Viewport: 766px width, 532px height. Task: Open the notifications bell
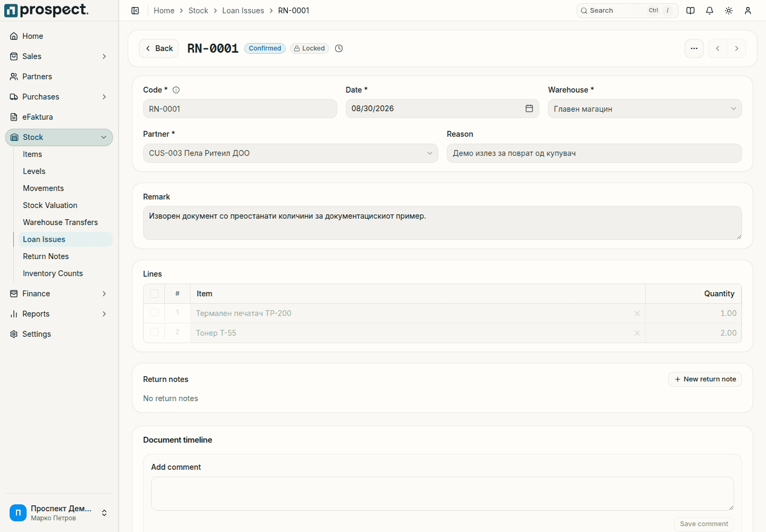click(710, 11)
